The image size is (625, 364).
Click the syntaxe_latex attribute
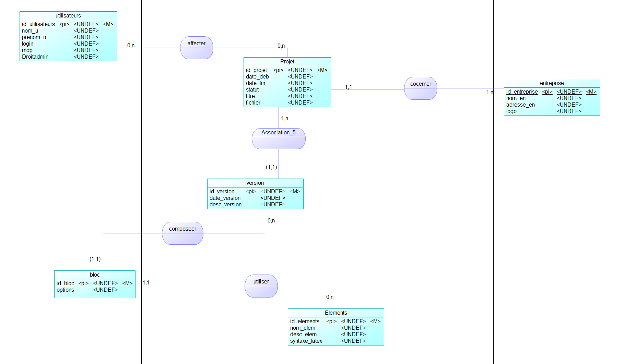tap(306, 341)
